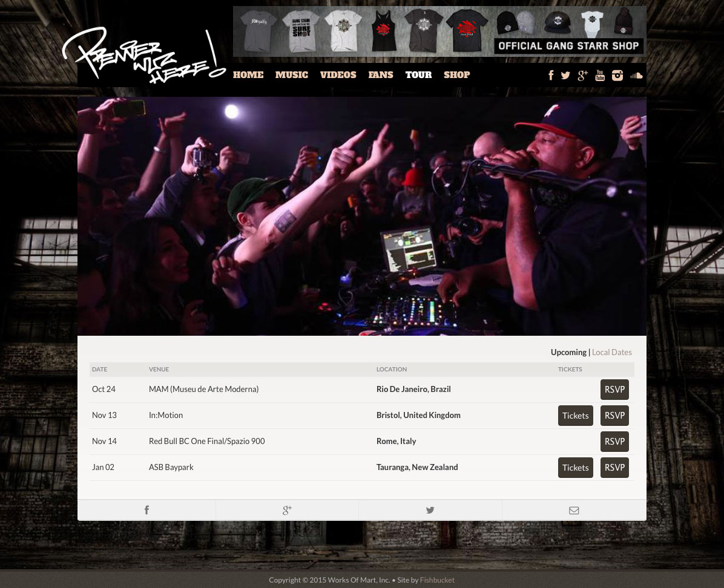This screenshot has height=588, width=724.
Task: Click Tickets for Bristol In:Motion show
Action: pos(575,416)
